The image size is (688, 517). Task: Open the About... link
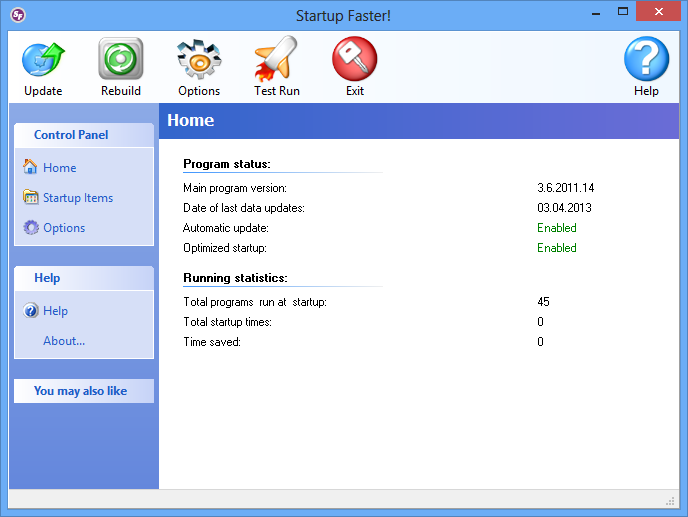click(x=64, y=341)
